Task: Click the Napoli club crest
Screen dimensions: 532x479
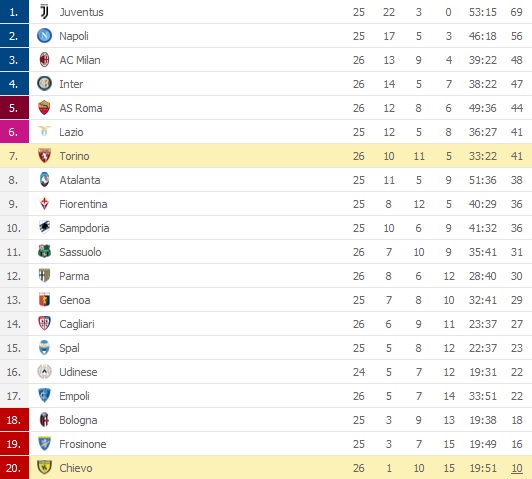Action: coord(44,36)
